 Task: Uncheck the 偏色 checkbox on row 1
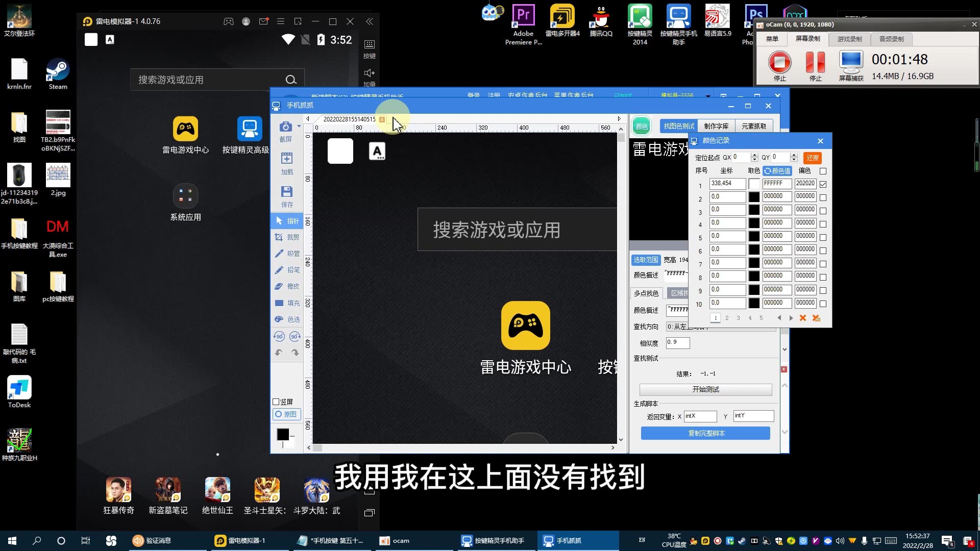[823, 185]
